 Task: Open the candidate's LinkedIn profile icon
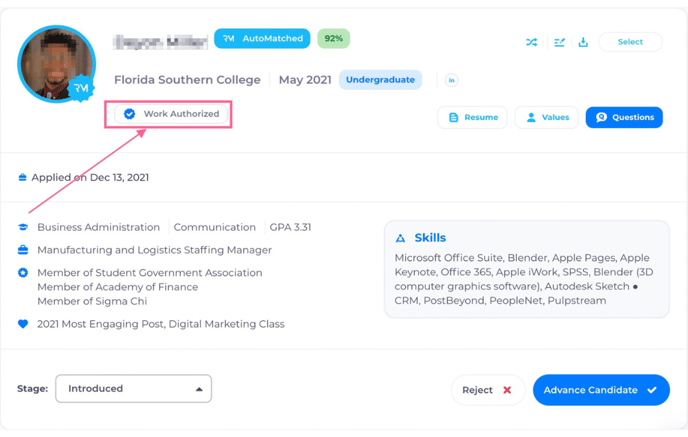pyautogui.click(x=451, y=80)
